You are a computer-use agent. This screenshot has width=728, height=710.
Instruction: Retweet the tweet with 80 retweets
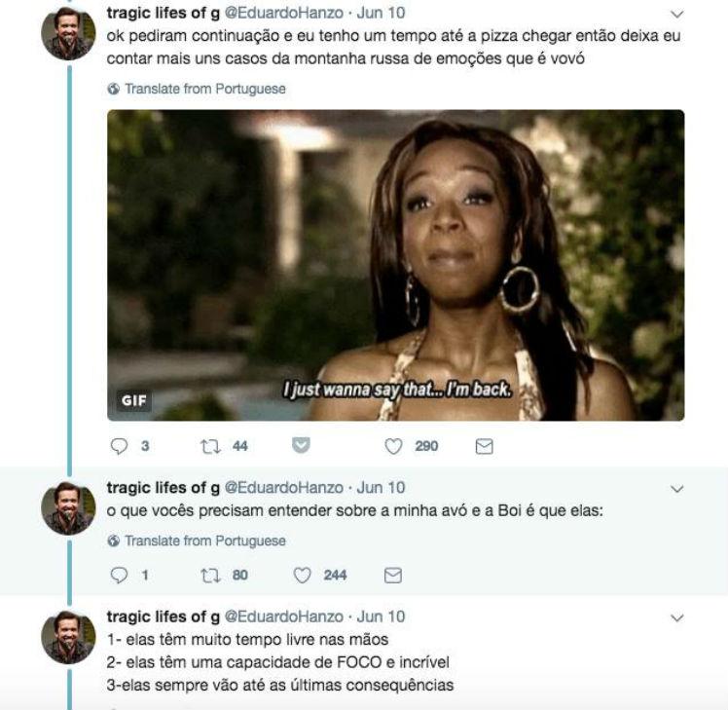210,576
